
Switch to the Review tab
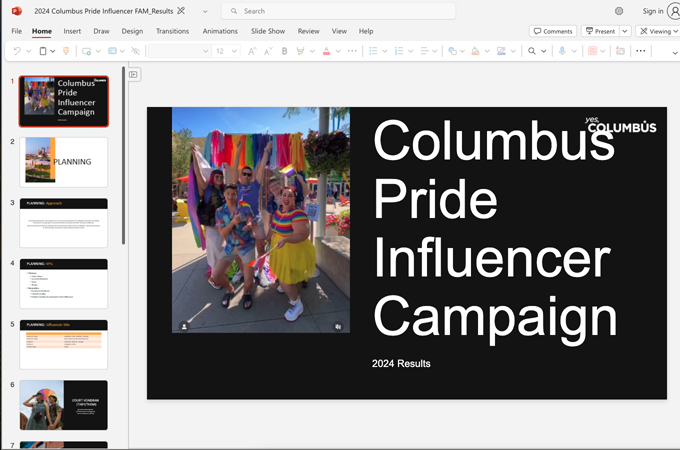tap(308, 31)
